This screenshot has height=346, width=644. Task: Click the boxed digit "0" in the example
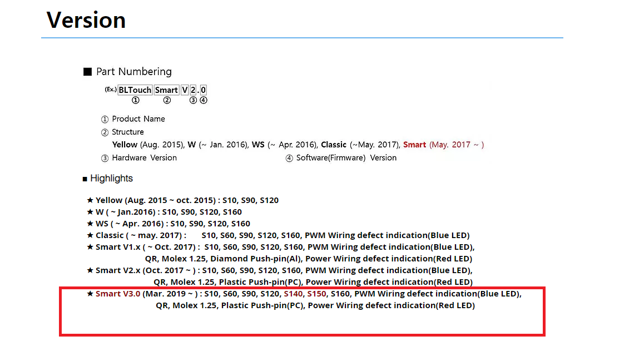(204, 90)
